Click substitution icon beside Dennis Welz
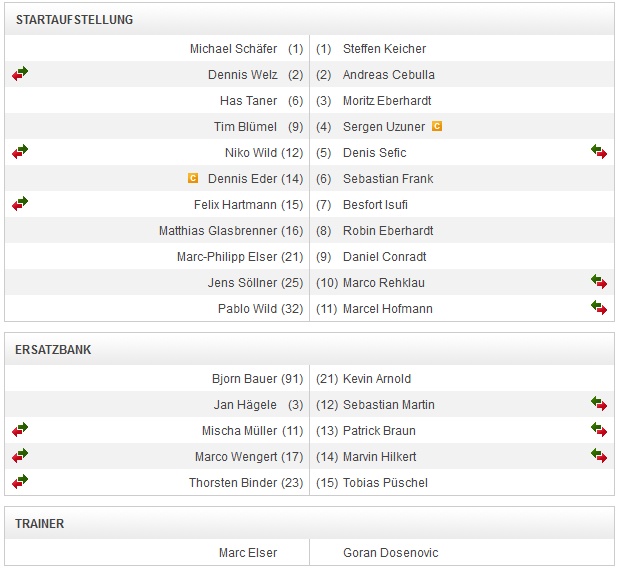The height and width of the screenshot is (572, 619). [20, 74]
